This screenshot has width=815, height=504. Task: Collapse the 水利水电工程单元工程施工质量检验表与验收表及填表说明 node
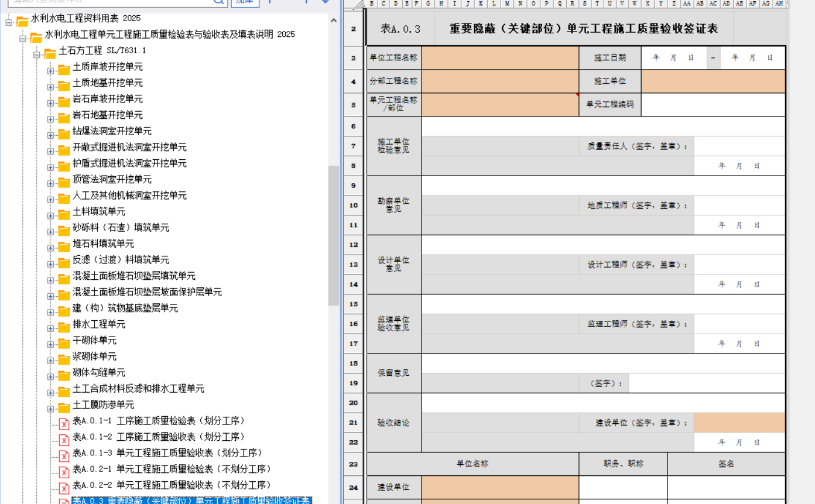pos(23,39)
